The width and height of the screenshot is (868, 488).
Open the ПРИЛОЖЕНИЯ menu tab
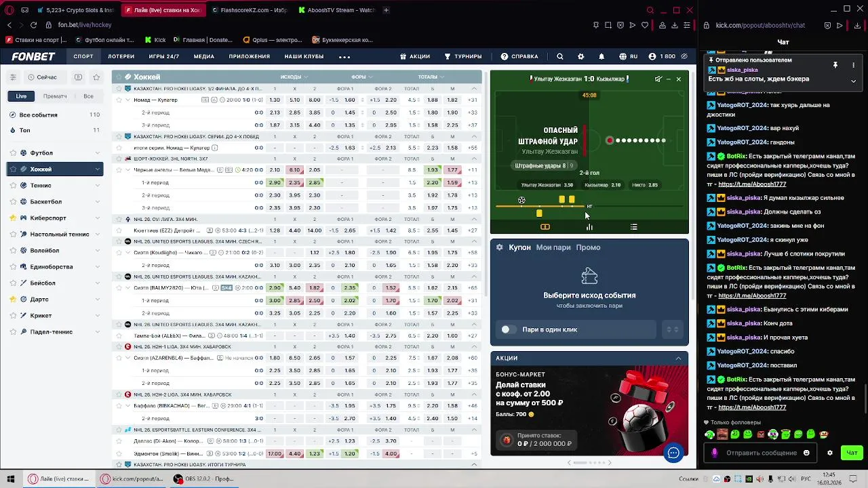(x=250, y=56)
